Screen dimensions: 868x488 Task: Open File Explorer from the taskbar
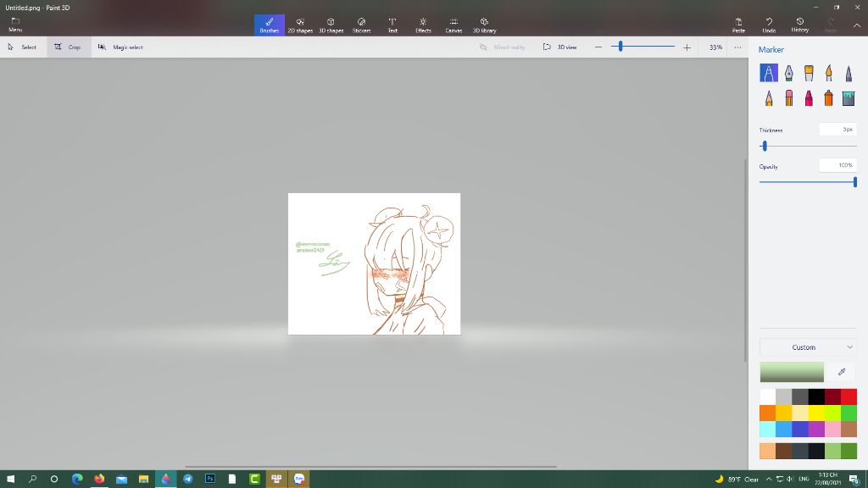tap(143, 479)
